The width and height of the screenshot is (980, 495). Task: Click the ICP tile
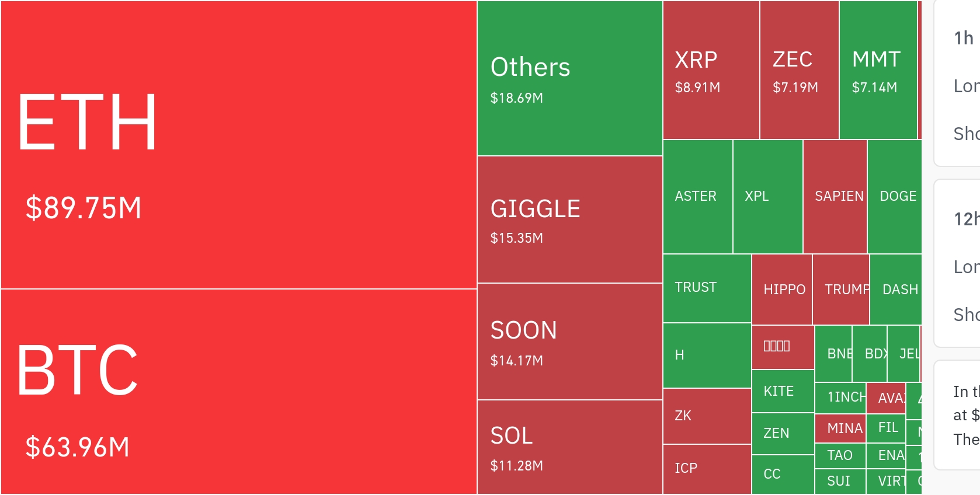coord(707,468)
